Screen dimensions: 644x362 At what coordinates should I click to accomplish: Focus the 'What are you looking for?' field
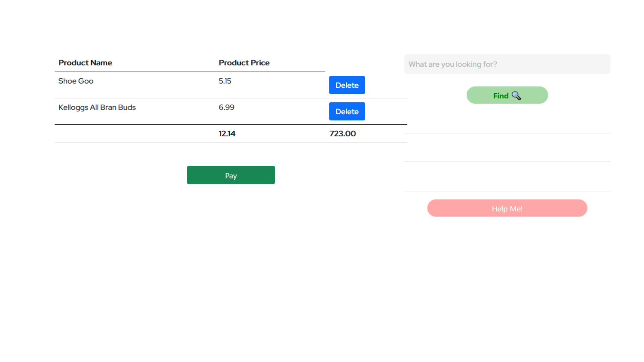click(x=507, y=64)
